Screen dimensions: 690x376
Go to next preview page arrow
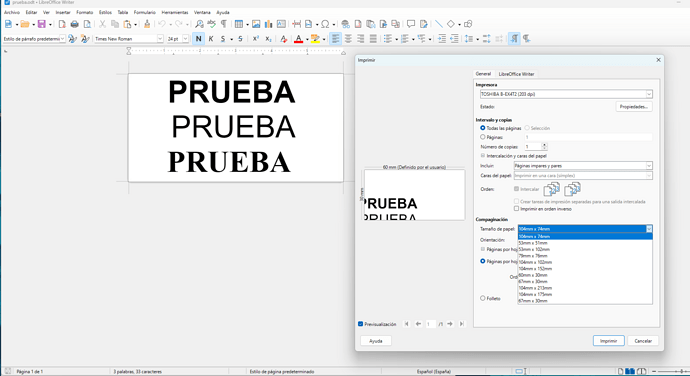point(450,324)
